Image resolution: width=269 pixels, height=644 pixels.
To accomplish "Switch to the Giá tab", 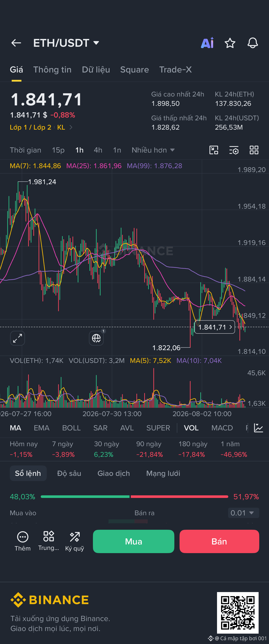I will point(16,69).
